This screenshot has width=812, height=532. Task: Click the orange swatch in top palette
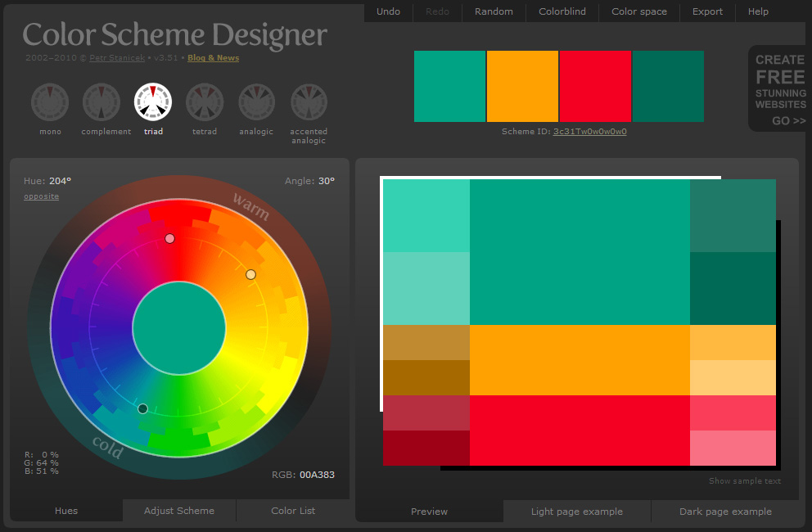(522, 87)
